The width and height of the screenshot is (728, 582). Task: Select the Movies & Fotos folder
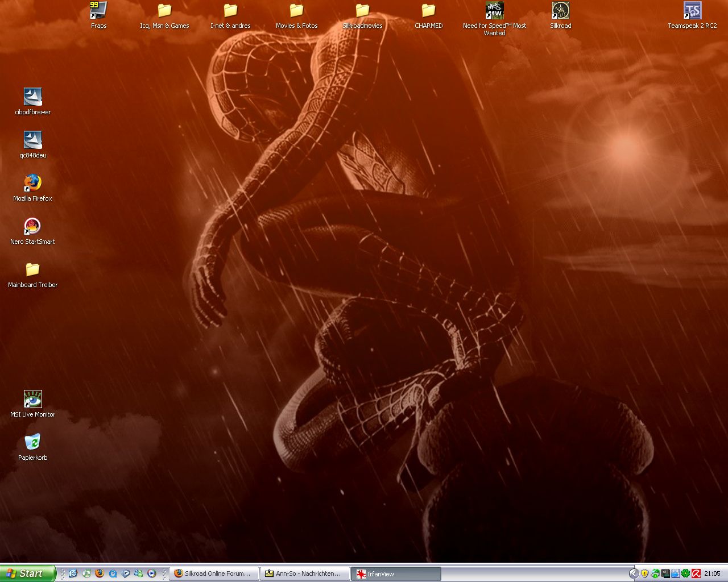[x=296, y=11]
